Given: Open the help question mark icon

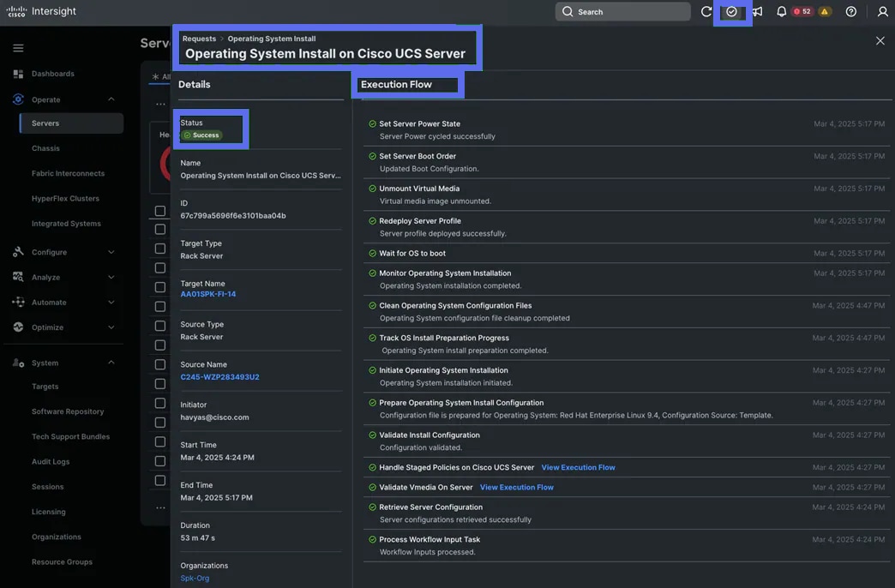Looking at the screenshot, I should coord(850,12).
